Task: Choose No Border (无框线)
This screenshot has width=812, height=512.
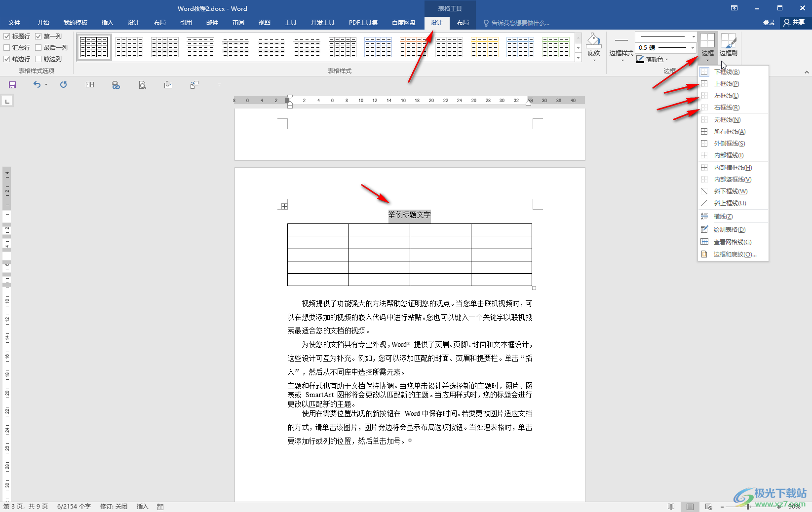Action: click(733, 120)
